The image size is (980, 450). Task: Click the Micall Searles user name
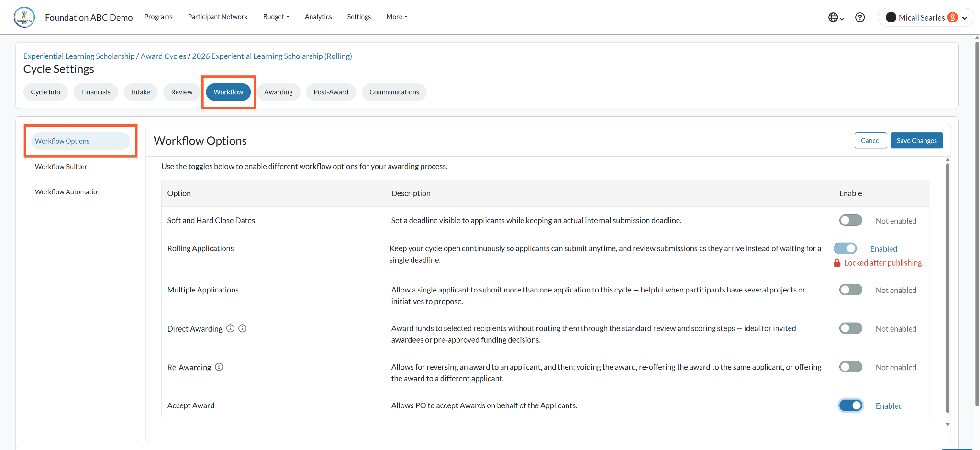[x=922, y=18]
